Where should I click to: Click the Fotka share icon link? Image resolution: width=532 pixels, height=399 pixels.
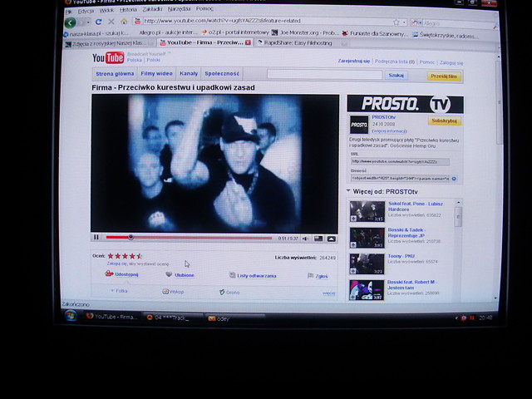(119, 291)
